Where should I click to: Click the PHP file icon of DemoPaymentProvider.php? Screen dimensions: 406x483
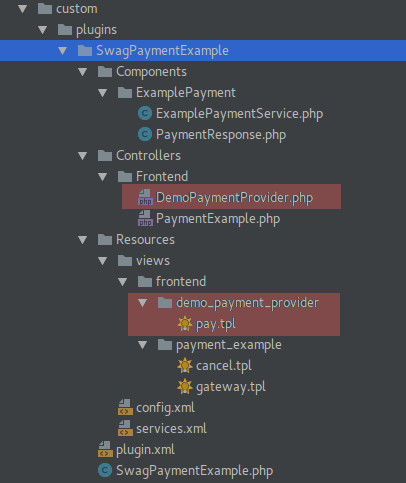(x=145, y=197)
